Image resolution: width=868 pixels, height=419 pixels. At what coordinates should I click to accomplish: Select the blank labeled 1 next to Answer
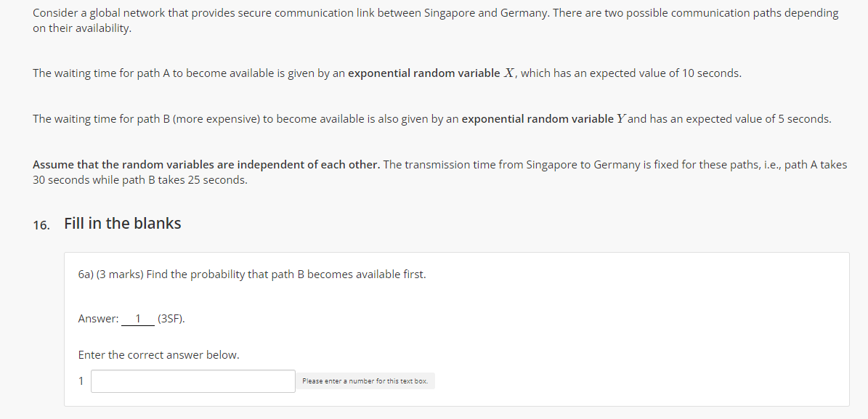[x=138, y=318]
